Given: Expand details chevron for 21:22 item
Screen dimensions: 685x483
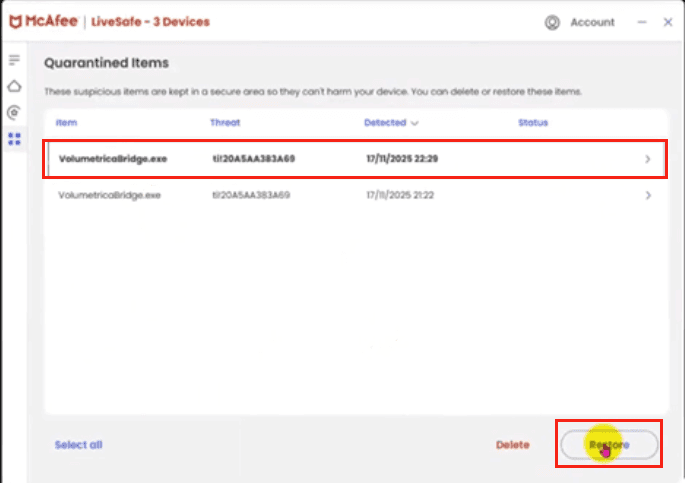Looking at the screenshot, I should click(648, 195).
